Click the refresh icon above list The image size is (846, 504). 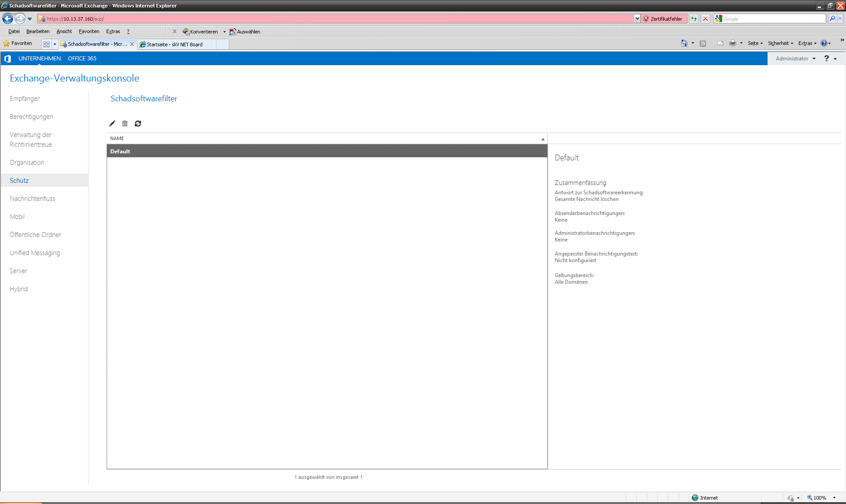tap(138, 123)
